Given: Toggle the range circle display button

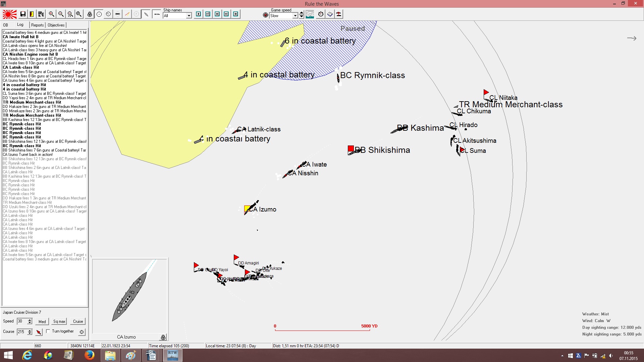Looking at the screenshot, I should click(x=99, y=14).
